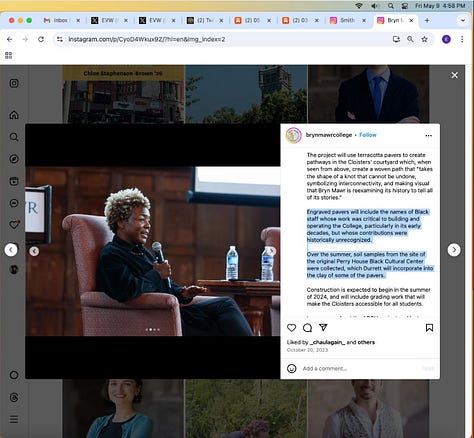
Task: Open Control Center in menu bar
Action: (x=405, y=6)
